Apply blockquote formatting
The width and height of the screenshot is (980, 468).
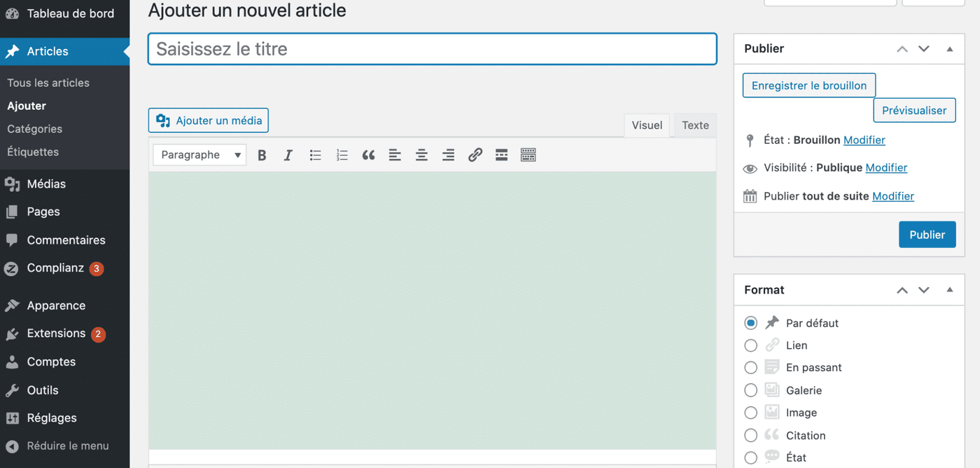(x=368, y=156)
